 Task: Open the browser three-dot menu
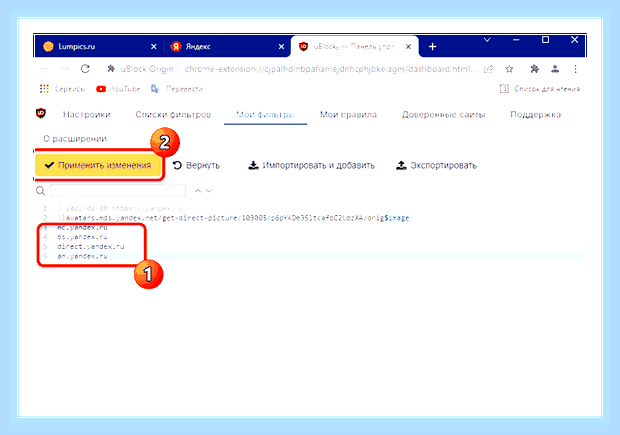tap(575, 69)
